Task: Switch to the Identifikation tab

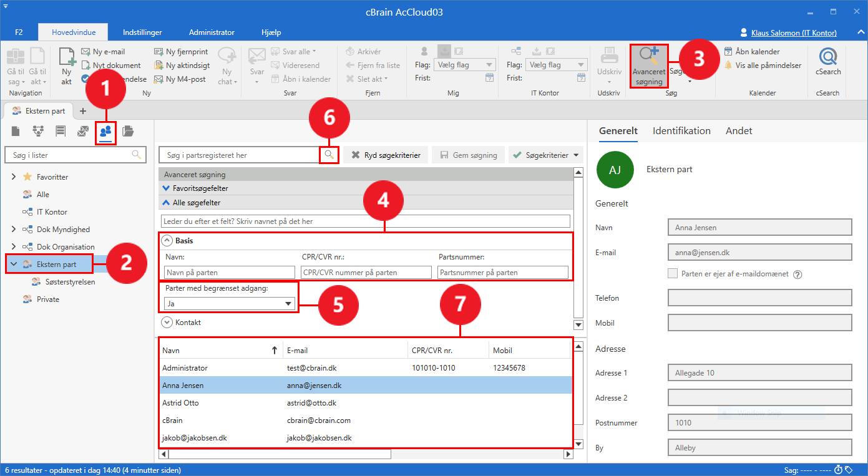Action: click(x=681, y=131)
